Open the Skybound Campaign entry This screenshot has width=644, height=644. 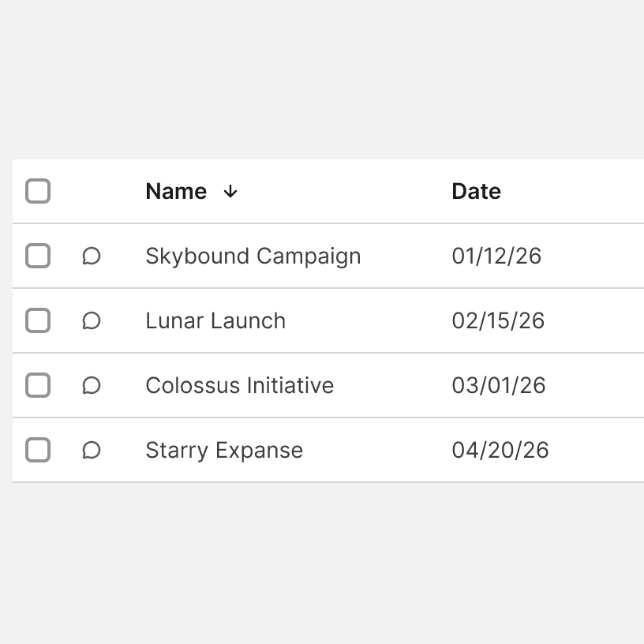coord(253,256)
